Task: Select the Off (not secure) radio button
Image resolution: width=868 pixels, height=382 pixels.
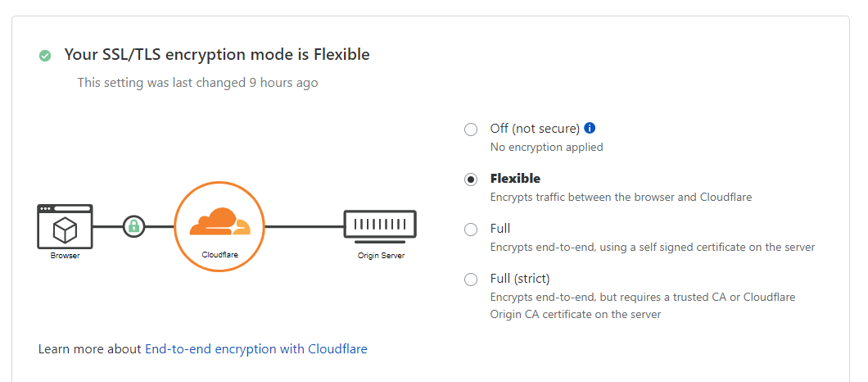Action: point(471,130)
